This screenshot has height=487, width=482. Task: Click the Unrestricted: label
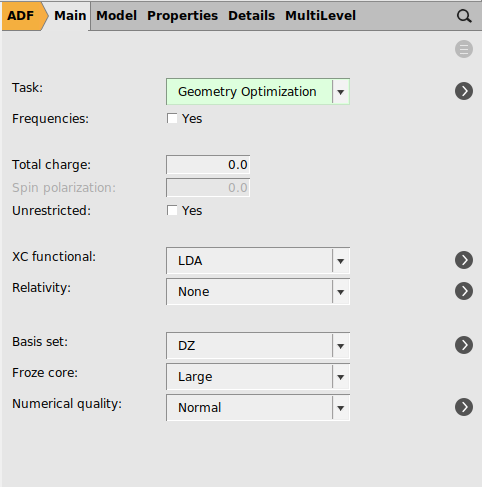(x=52, y=211)
